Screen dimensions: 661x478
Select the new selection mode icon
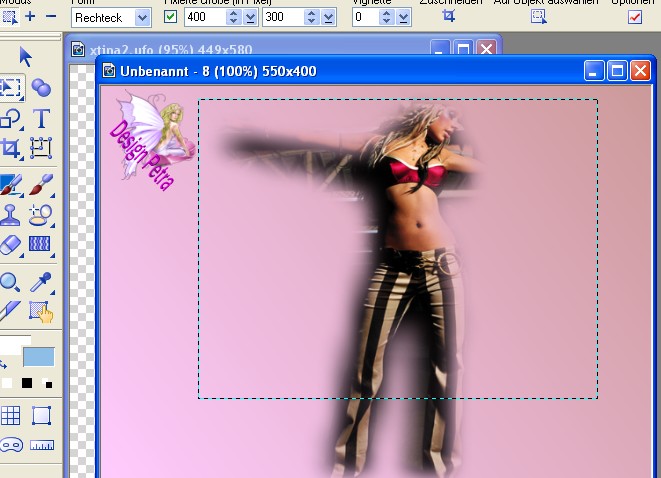coord(9,17)
